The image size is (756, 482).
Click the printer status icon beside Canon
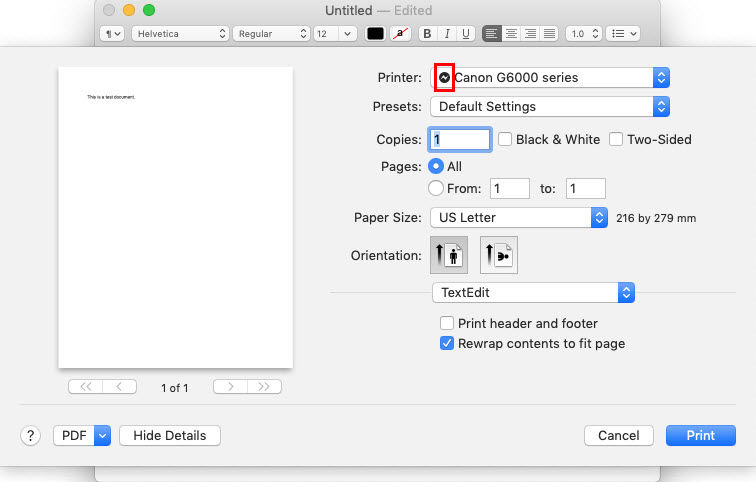[444, 78]
